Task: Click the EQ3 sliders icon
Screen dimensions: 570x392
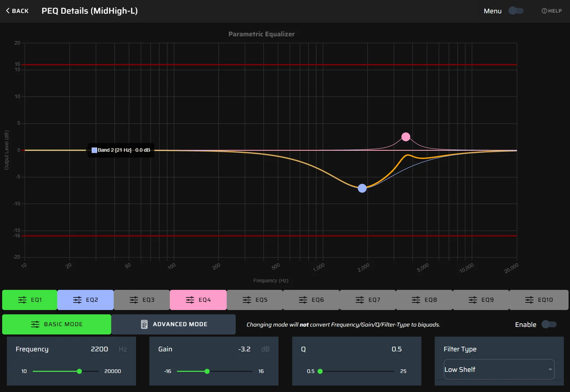Action: click(134, 300)
